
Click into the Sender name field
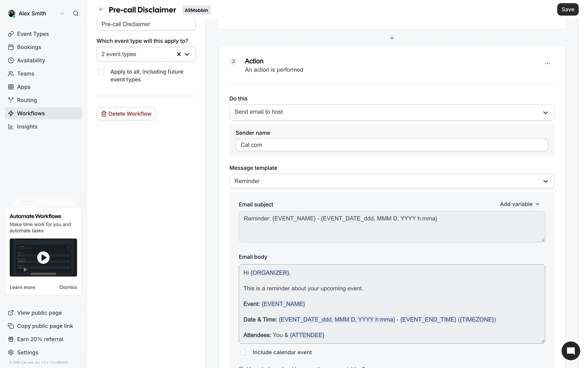[x=392, y=145]
